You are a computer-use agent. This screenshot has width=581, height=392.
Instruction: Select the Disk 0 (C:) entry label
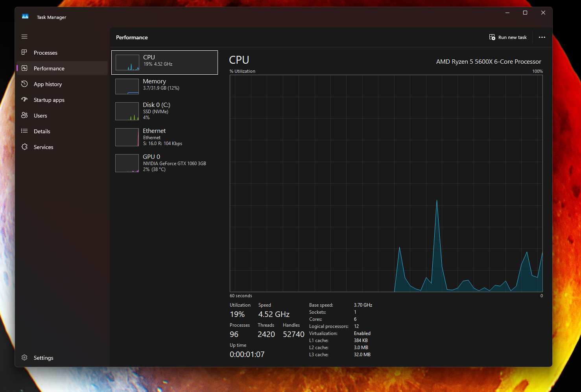[157, 105]
